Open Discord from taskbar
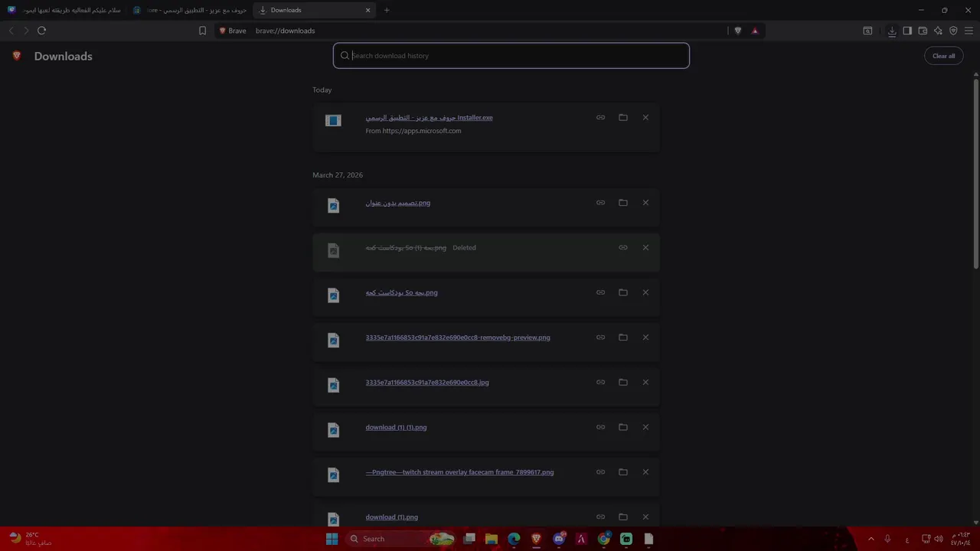The width and height of the screenshot is (980, 551). 559,539
